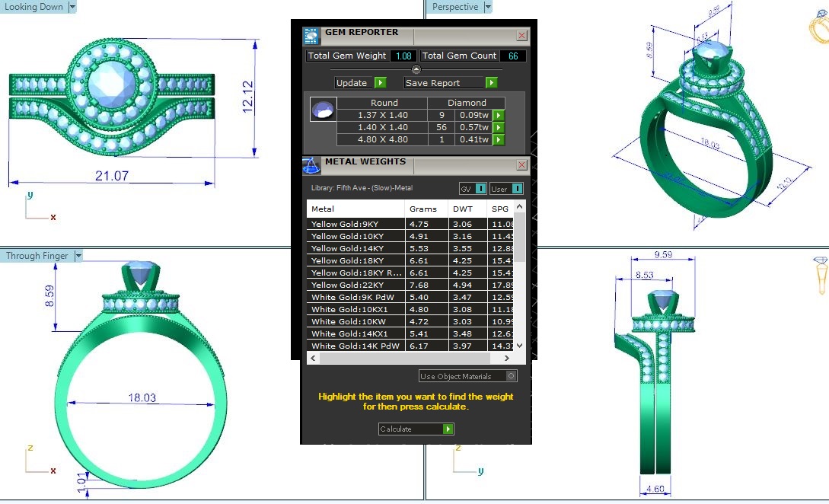Click the Metal Weights cone icon
829x504 pixels.
[311, 165]
